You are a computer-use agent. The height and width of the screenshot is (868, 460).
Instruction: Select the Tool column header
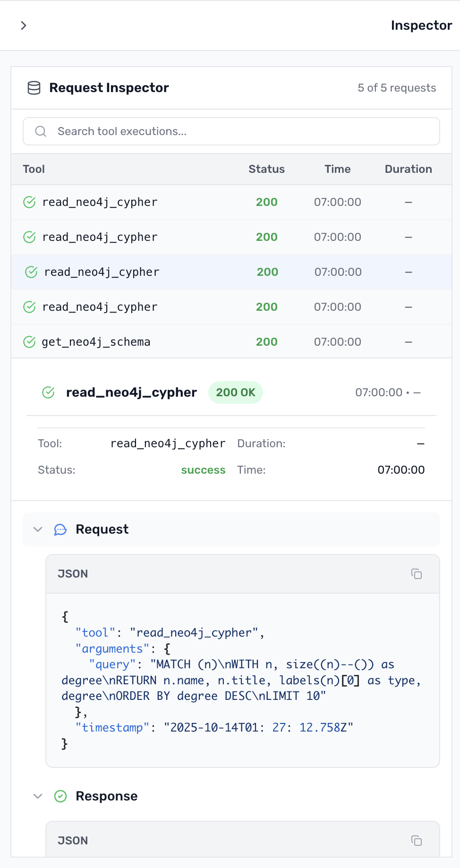pyautogui.click(x=34, y=169)
